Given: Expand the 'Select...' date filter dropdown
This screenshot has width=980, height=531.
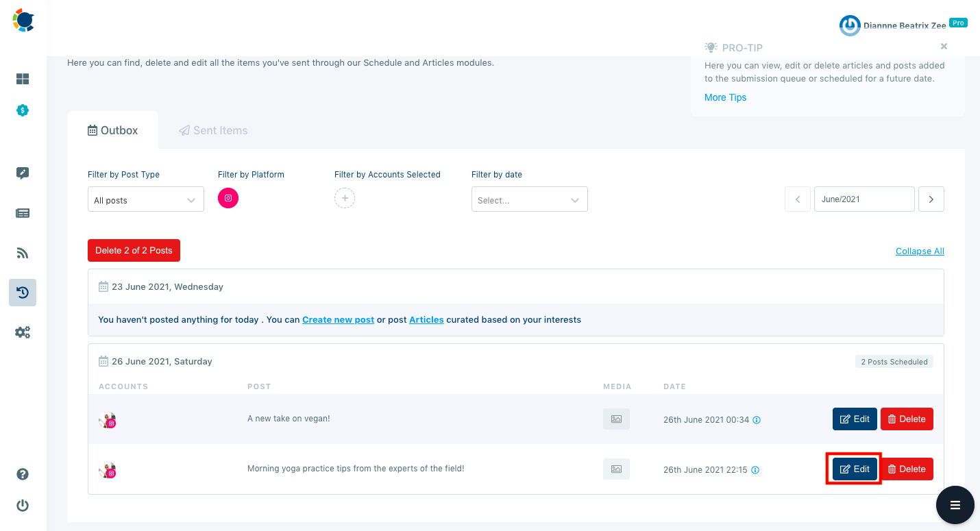Looking at the screenshot, I should pyautogui.click(x=529, y=199).
